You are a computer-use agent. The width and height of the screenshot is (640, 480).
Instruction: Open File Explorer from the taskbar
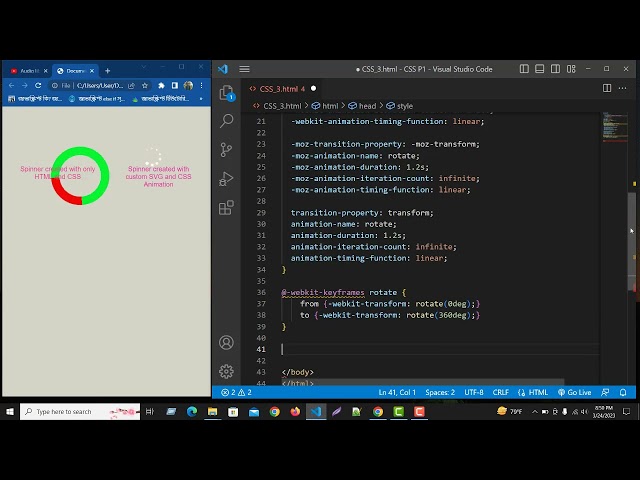tap(213, 411)
